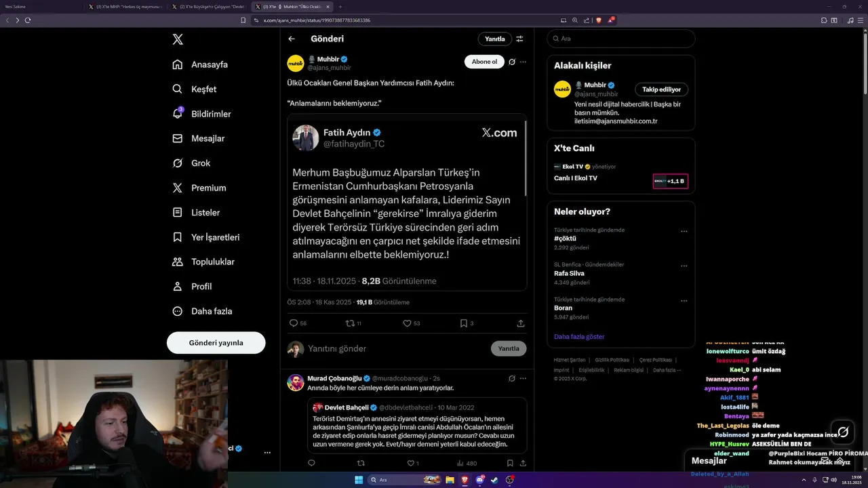
Task: Switch to the "Herkes üç maymunu" browser tab
Action: [x=125, y=6]
